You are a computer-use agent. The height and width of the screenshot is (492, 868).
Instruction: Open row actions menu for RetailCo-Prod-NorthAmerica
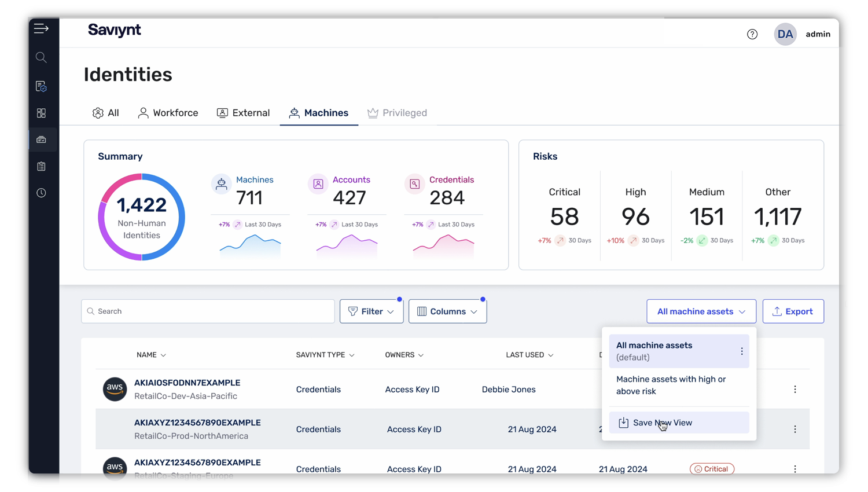pyautogui.click(x=795, y=429)
